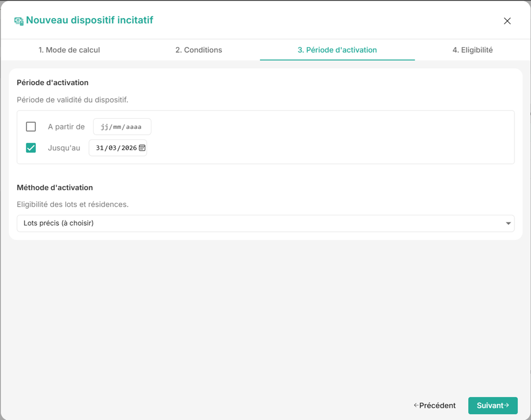
Task: Uncheck the Jusqu'au checkbox
Action: 31,148
